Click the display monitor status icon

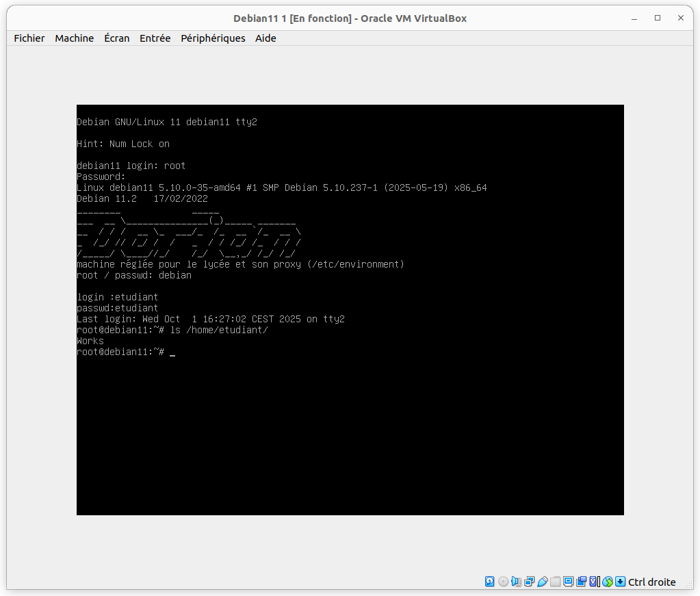(x=568, y=582)
